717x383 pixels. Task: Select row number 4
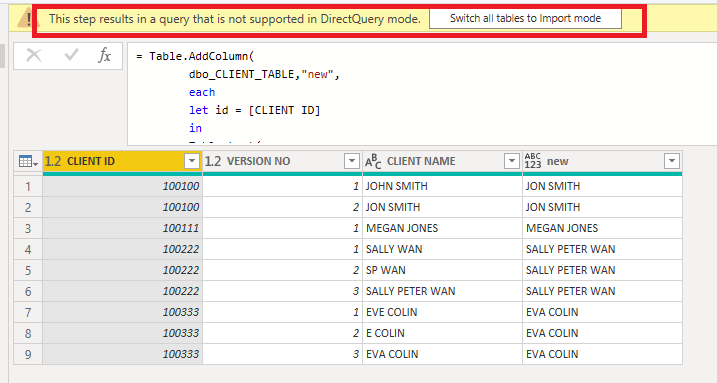(x=28, y=250)
